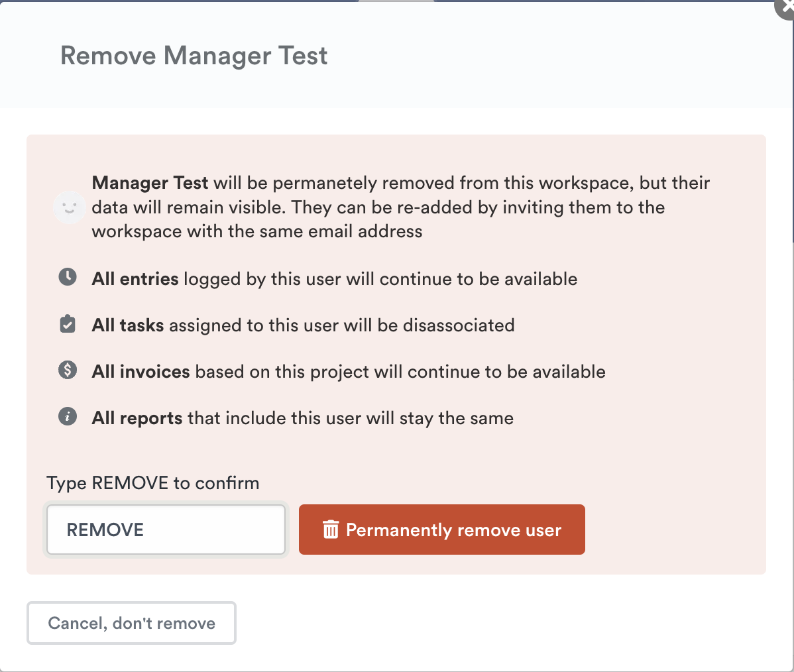Select the task checkmark icon beside 'All tasks'
Image resolution: width=794 pixels, height=672 pixels.
point(67,323)
